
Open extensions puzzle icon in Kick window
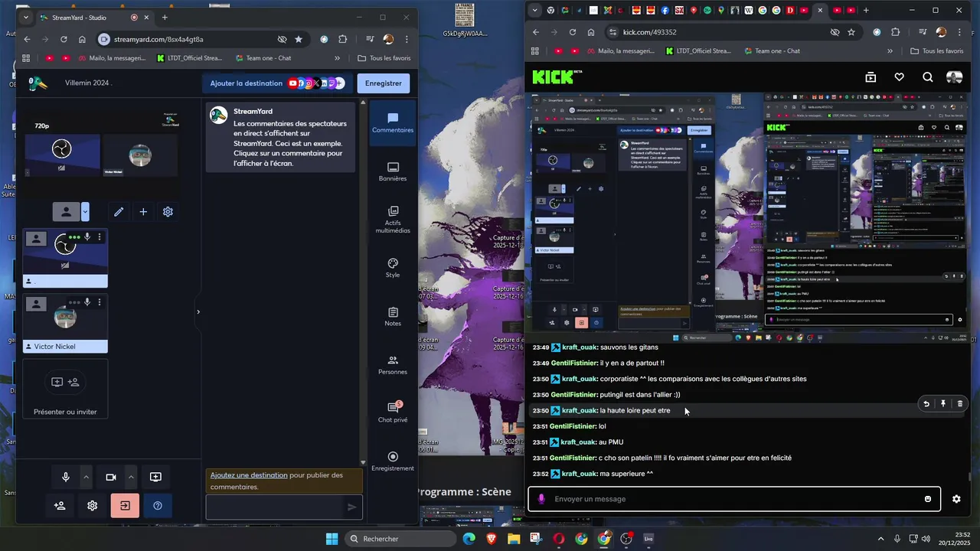click(895, 32)
